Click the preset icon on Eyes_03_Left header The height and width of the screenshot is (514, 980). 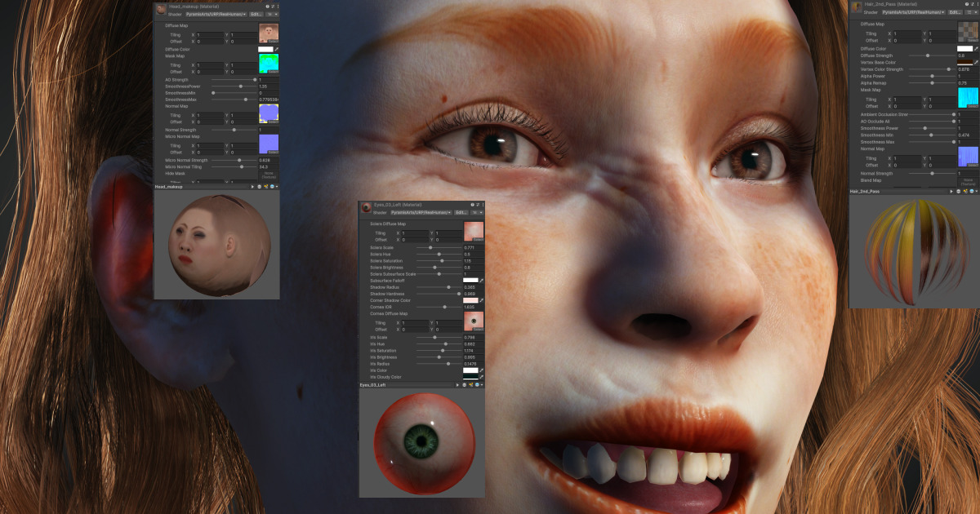point(478,204)
